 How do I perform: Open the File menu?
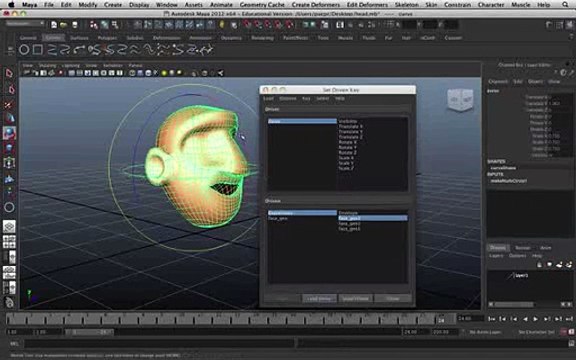click(x=48, y=5)
